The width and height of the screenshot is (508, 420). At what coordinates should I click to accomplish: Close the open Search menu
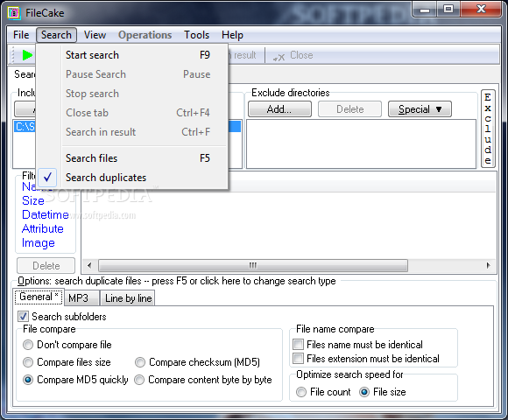click(x=56, y=35)
